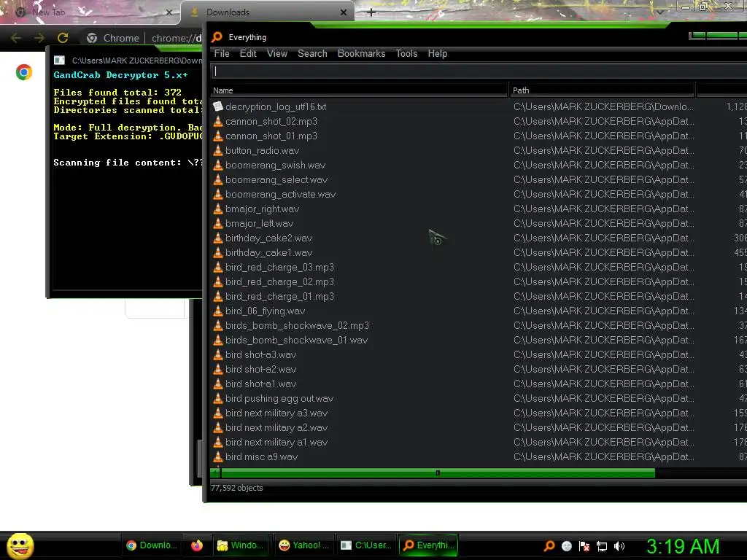Viewport: 747px width, 560px height.
Task: Select file name bird pushing egg out.wav
Action: [279, 399]
